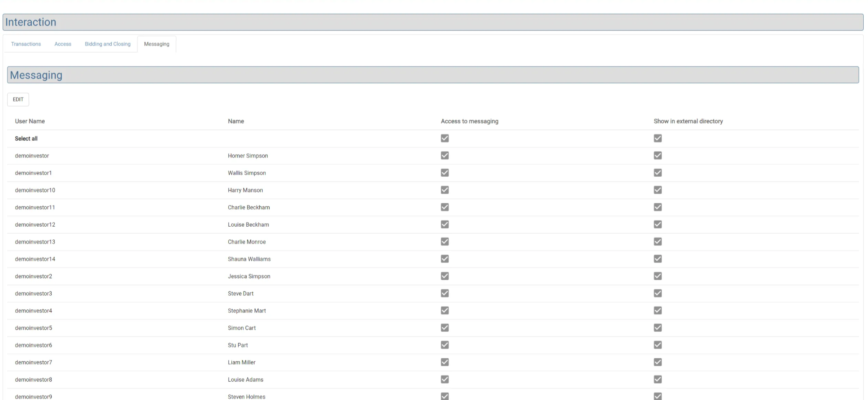Toggle external directory checkbox for Charlie Beckham

(x=658, y=207)
